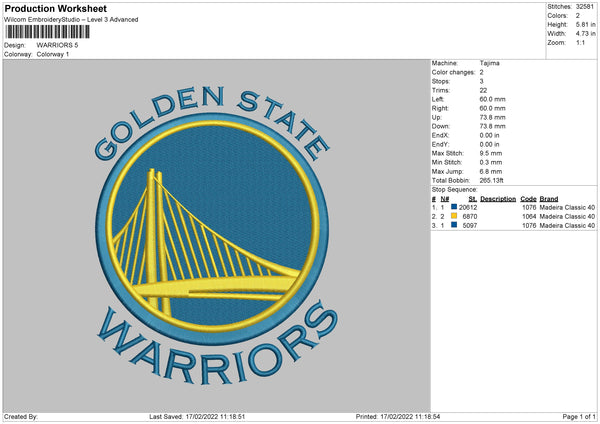
Task: Click 'Madeira Classic 40' in stop row 1
Action: coord(567,207)
